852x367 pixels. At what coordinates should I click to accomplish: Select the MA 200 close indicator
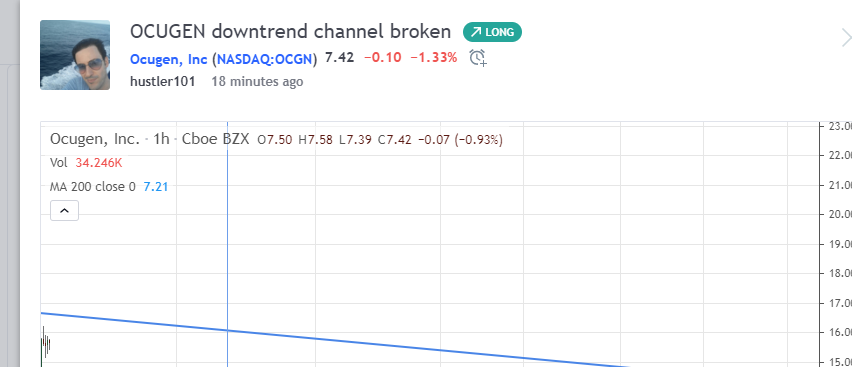[x=92, y=187]
